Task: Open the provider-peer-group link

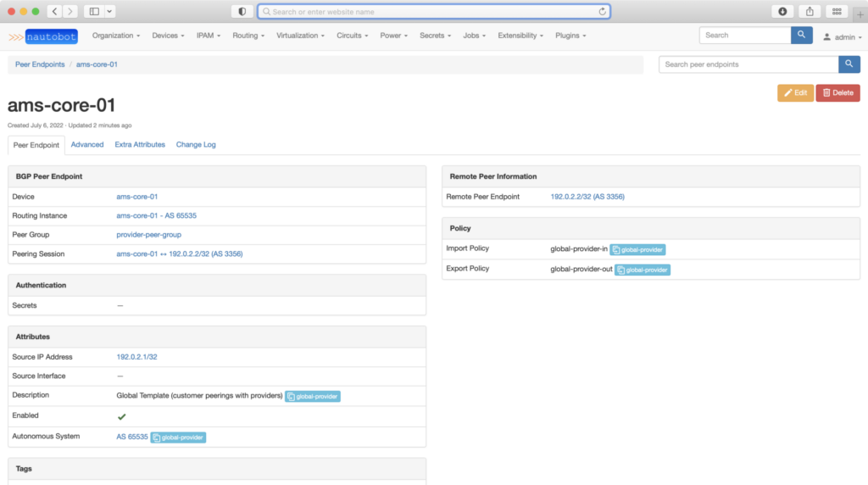Action: [149, 235]
